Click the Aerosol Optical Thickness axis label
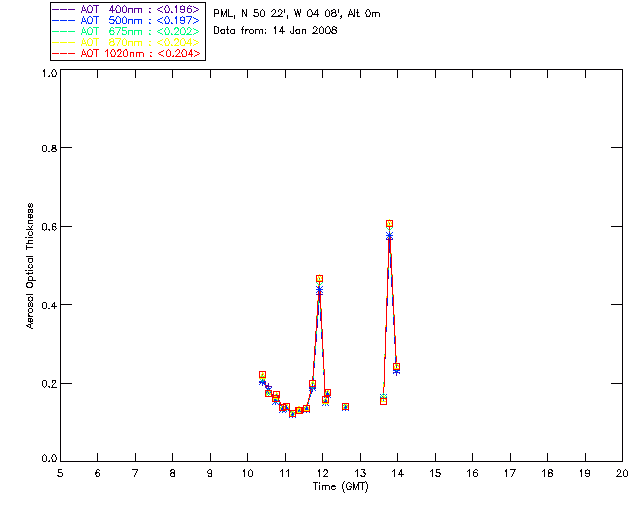The height and width of the screenshot is (512, 640). pyautogui.click(x=30, y=266)
